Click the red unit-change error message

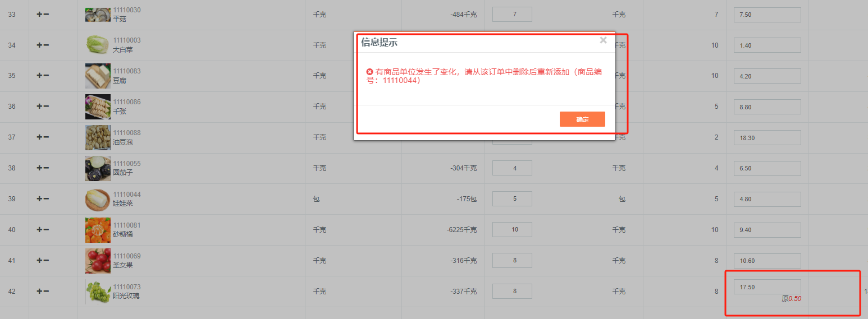pyautogui.click(x=484, y=76)
